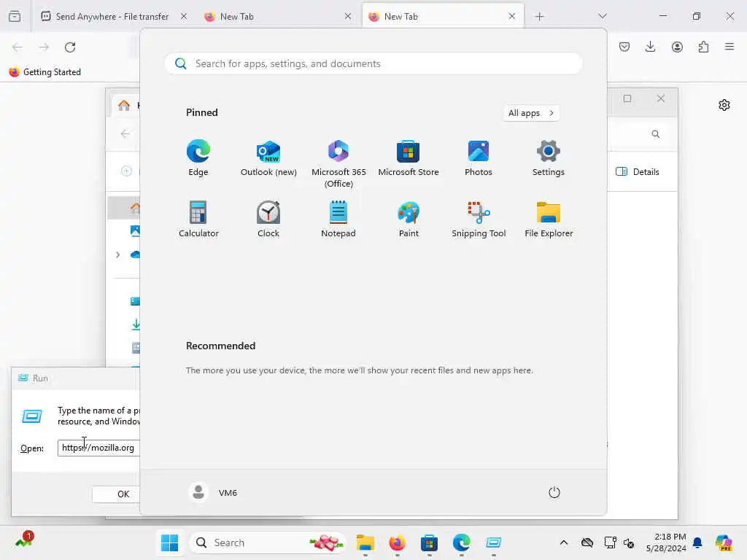Switch to Run dialog taskbar icon
Viewport: 747px width, 560px height.
494,542
